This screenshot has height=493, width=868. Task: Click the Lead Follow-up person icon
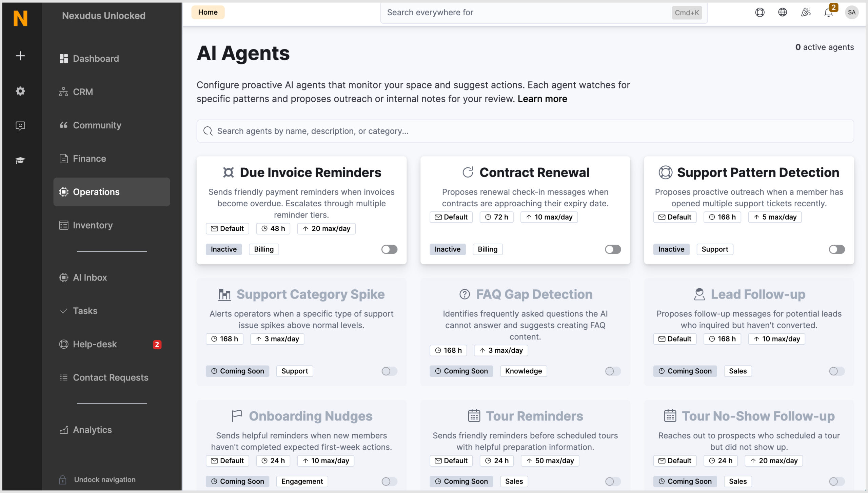(x=699, y=294)
